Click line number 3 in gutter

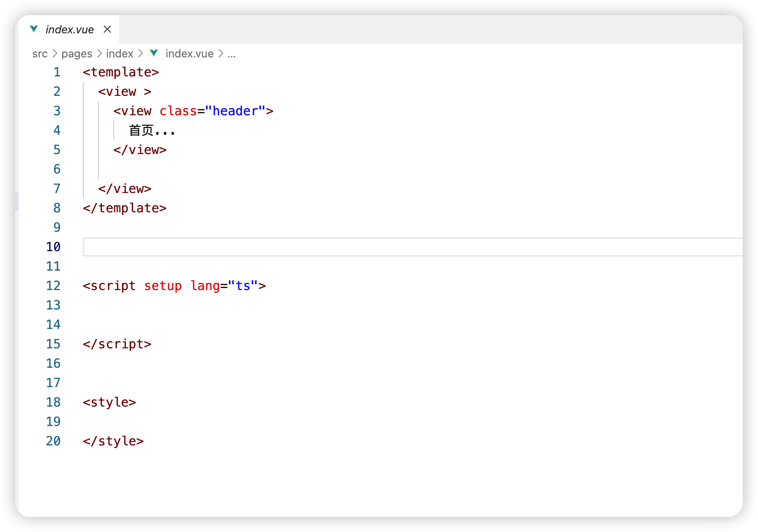[57, 111]
